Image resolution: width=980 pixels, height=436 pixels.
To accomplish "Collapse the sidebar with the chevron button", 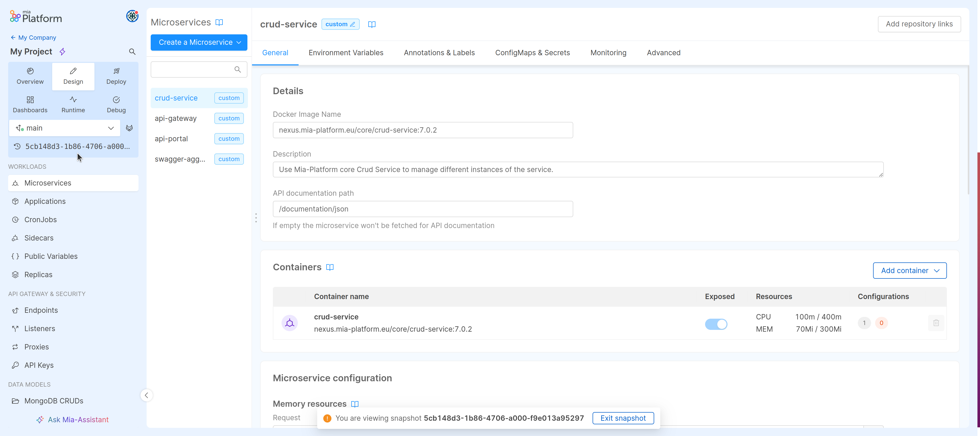I will pos(146,395).
